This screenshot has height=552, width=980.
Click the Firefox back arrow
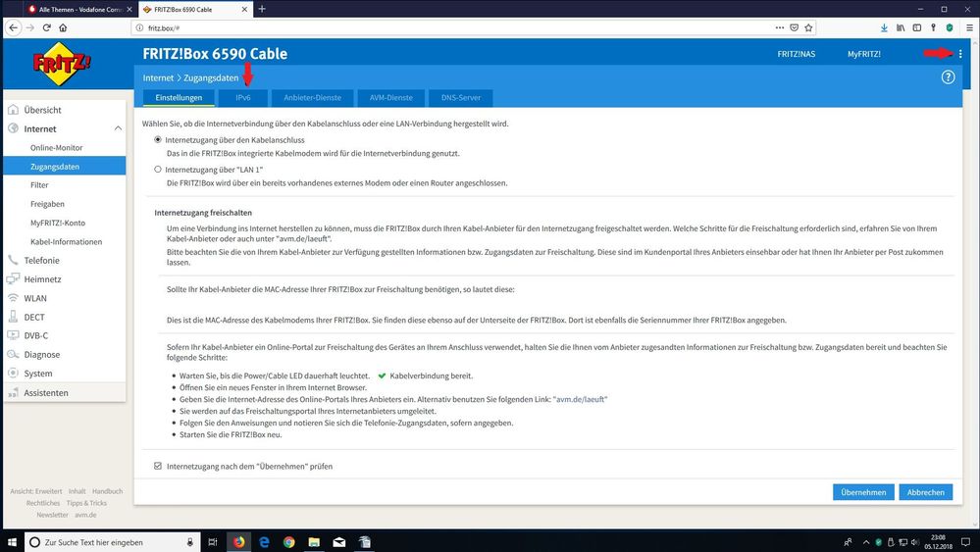click(13, 27)
